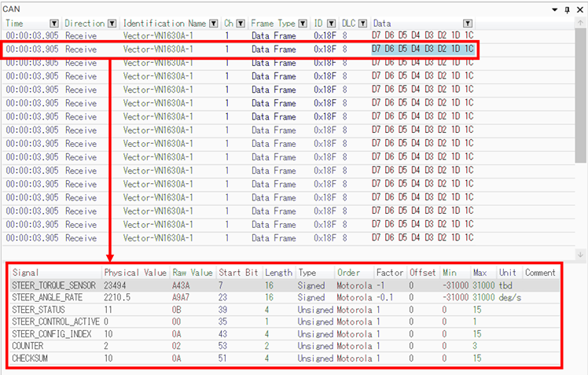The width and height of the screenshot is (588, 375).
Task: Open the Ch column filter icon
Action: point(240,24)
